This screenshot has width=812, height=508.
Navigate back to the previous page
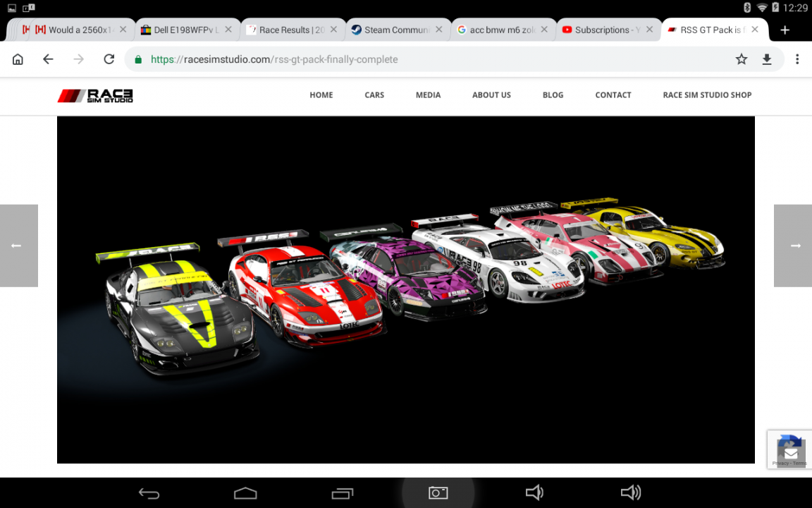coord(48,59)
